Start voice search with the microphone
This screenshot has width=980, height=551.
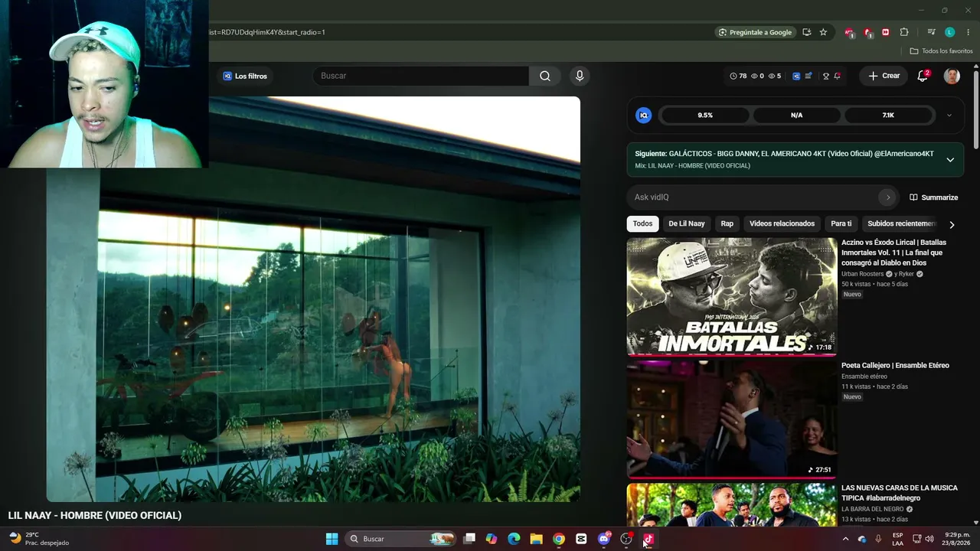point(580,76)
